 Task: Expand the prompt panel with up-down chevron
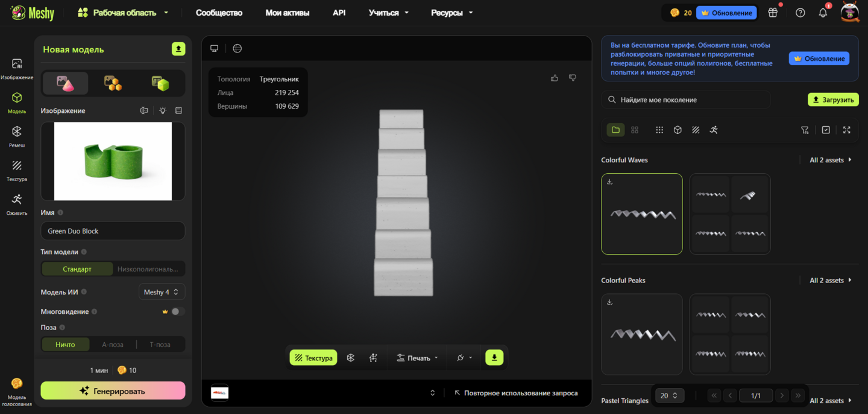432,393
